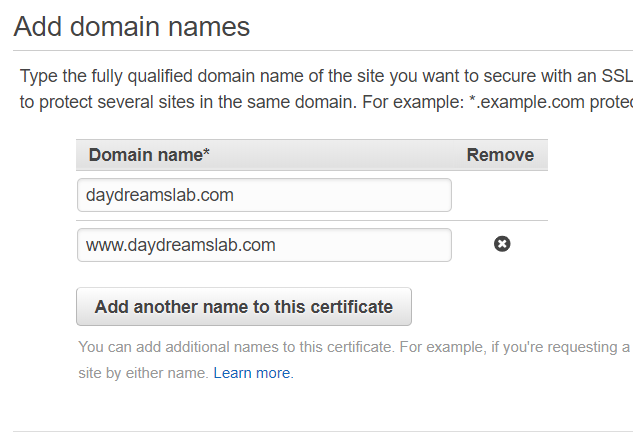The image size is (633, 435).
Task: Remove the www.daydreamslab.com domain entry
Action: [x=502, y=244]
